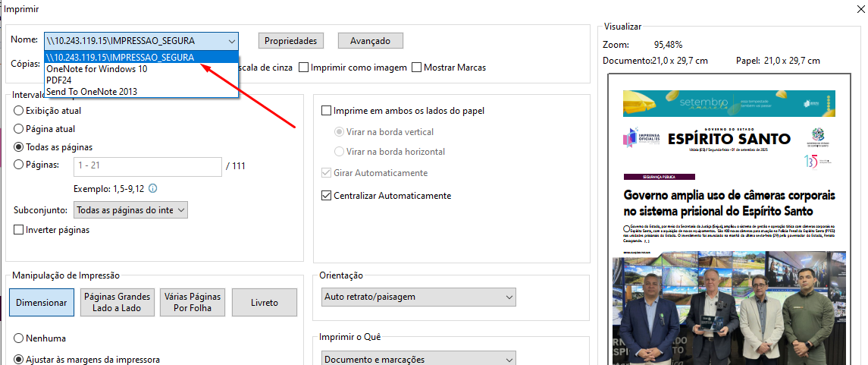Screen dimensions: 868x365
Task: Choose PDF24 printer from list
Action: pyautogui.click(x=141, y=80)
